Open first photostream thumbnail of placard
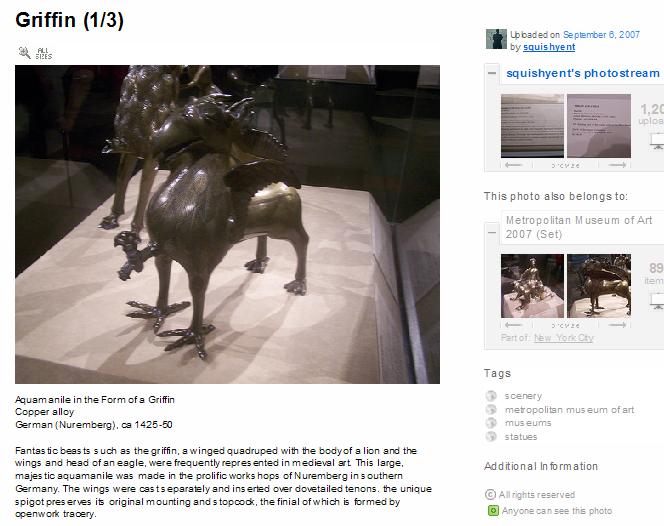 point(532,126)
